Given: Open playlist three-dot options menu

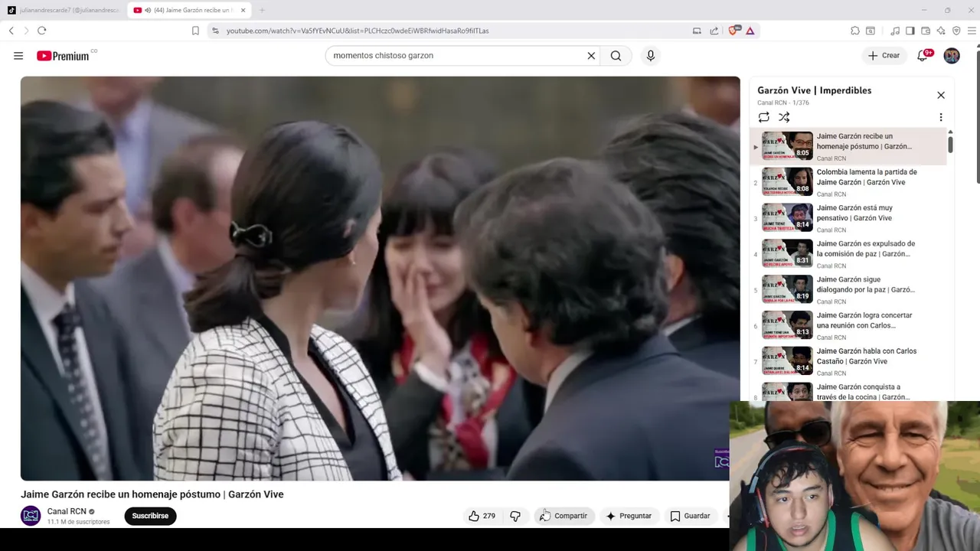Looking at the screenshot, I should 941,117.
